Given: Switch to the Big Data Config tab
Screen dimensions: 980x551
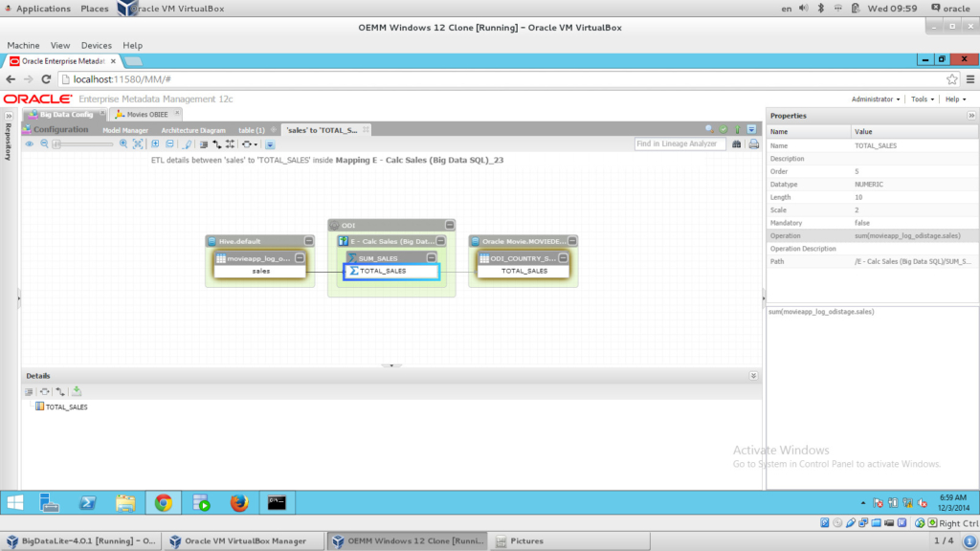Looking at the screenshot, I should coord(66,115).
